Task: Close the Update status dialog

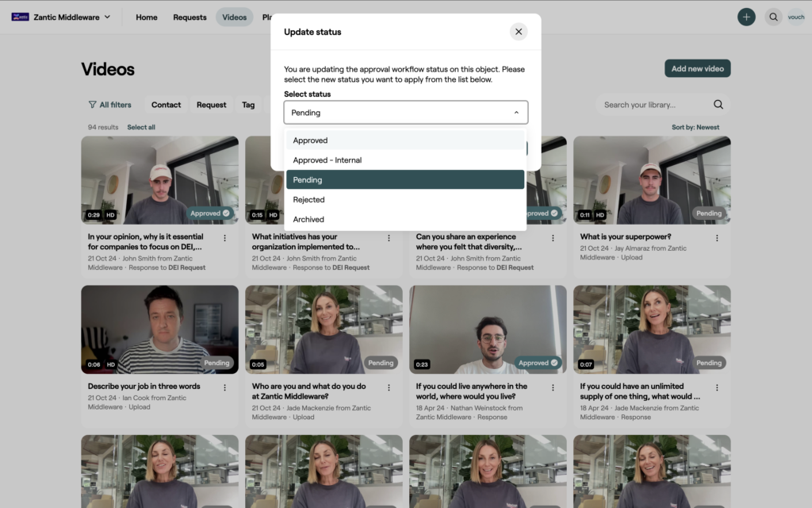Action: [519, 32]
